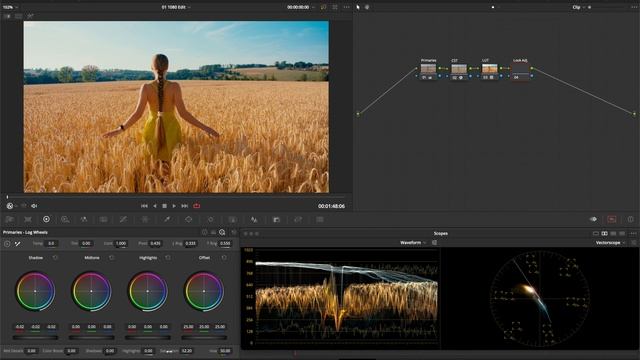Play the clip forward
640x360 pixels.
[x=174, y=206]
